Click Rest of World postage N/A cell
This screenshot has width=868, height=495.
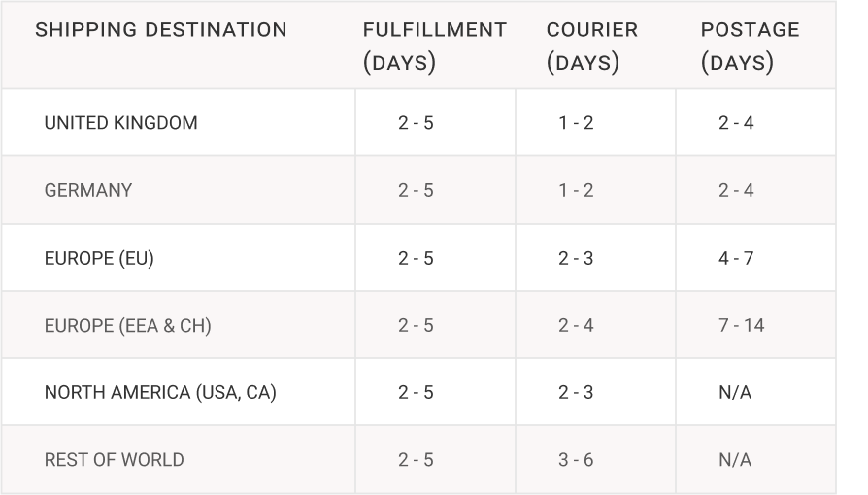(735, 459)
